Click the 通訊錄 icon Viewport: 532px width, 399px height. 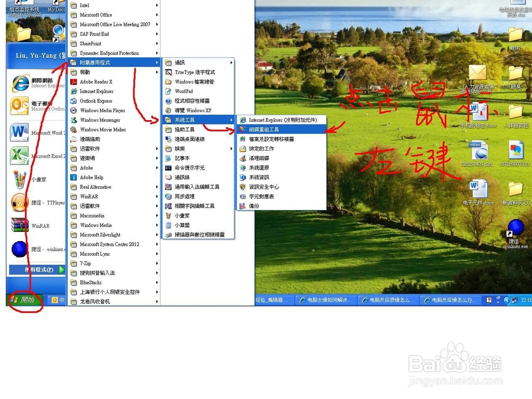click(x=168, y=178)
